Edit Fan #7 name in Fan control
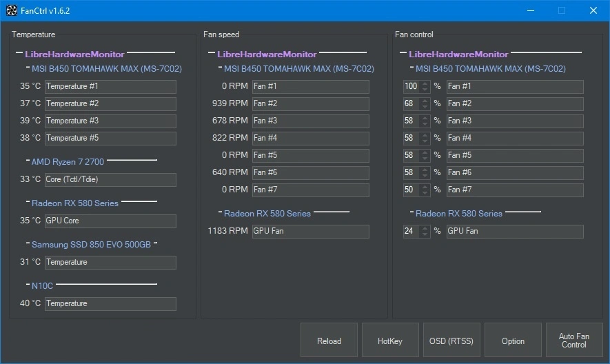 click(x=515, y=190)
